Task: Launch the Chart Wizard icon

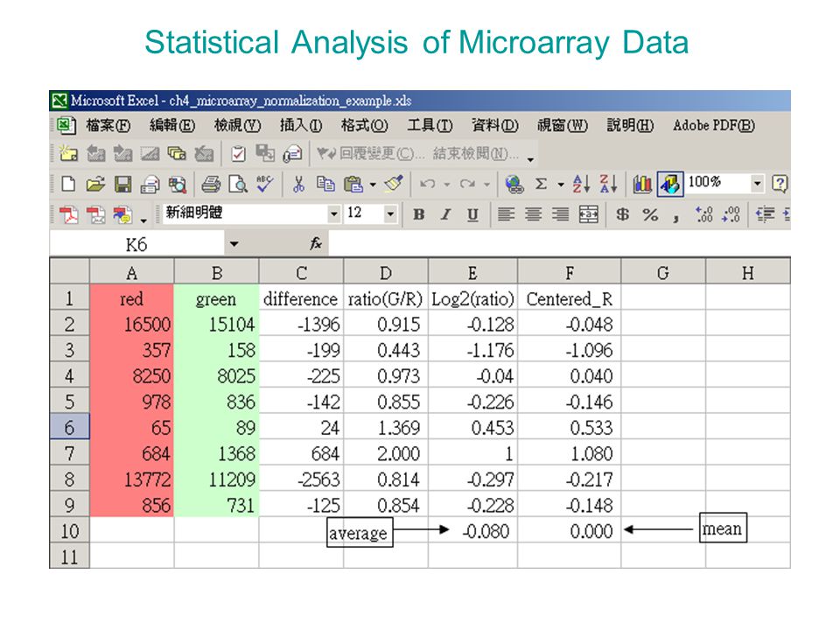Action: click(641, 185)
